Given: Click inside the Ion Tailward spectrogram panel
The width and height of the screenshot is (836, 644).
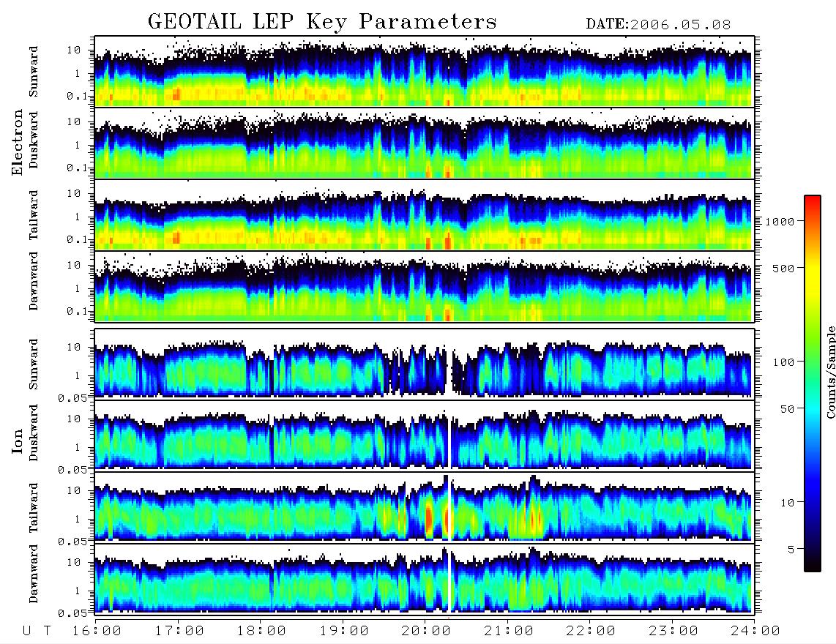Looking at the screenshot, I should [425, 507].
